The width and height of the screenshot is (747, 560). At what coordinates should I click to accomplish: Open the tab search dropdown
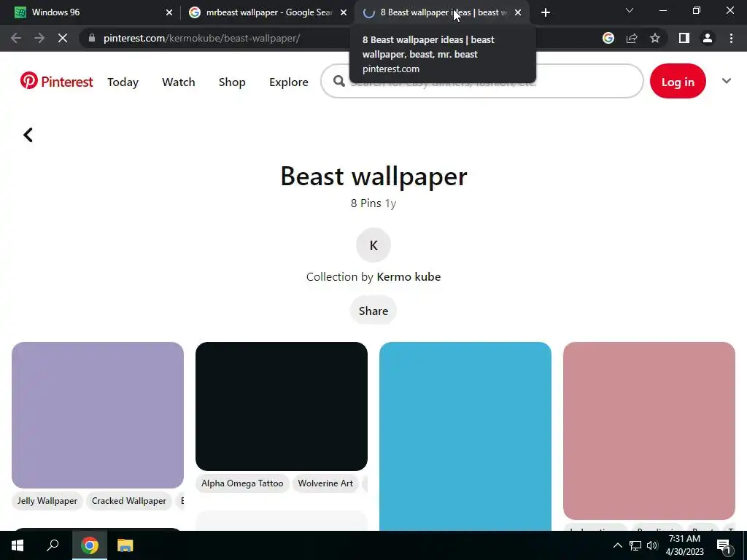(x=630, y=10)
